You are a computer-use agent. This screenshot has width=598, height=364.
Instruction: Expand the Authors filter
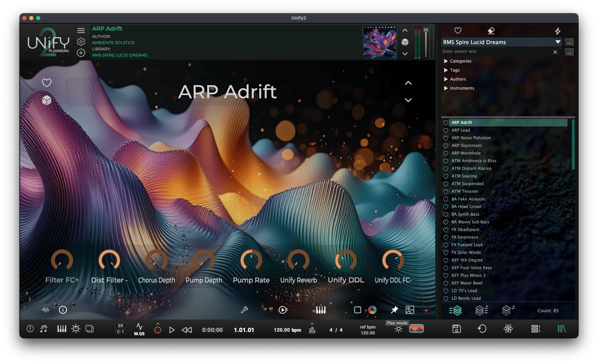click(446, 79)
